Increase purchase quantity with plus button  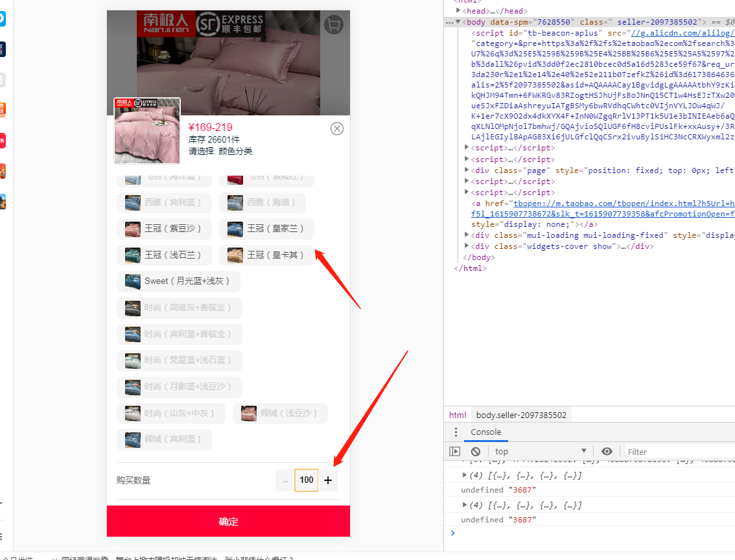pyautogui.click(x=328, y=480)
